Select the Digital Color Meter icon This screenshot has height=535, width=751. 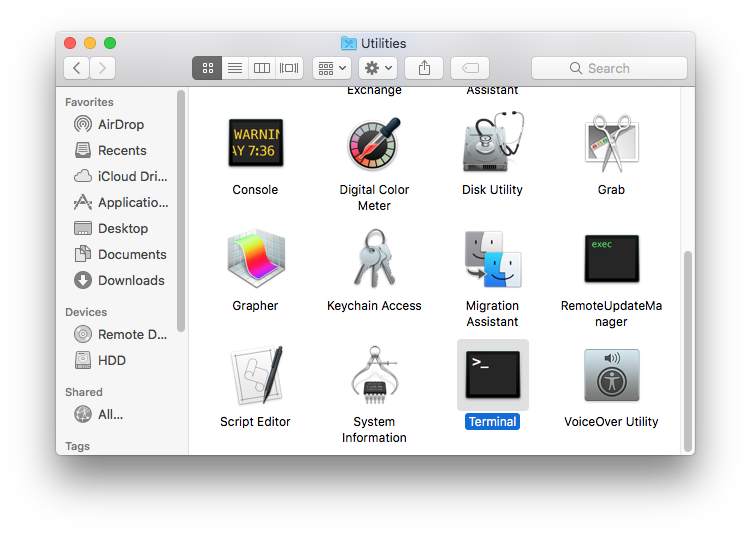point(374,144)
